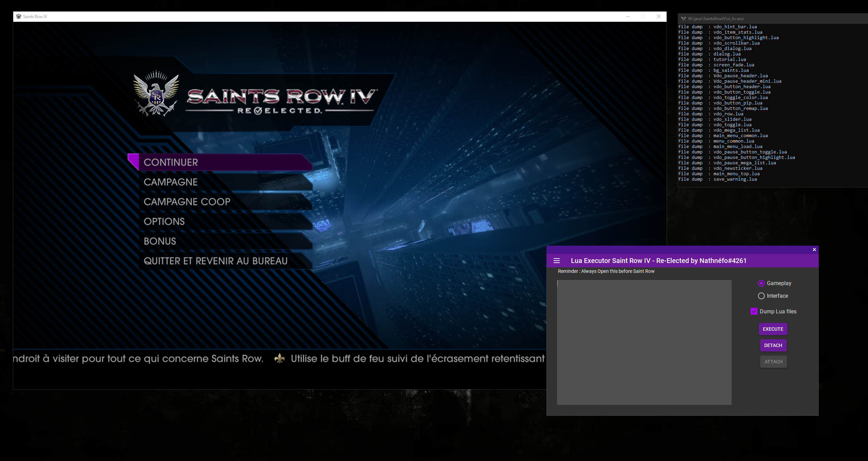Click console line vdo_pause_button_toggle.lua
This screenshot has height=461, width=868.
pyautogui.click(x=733, y=152)
